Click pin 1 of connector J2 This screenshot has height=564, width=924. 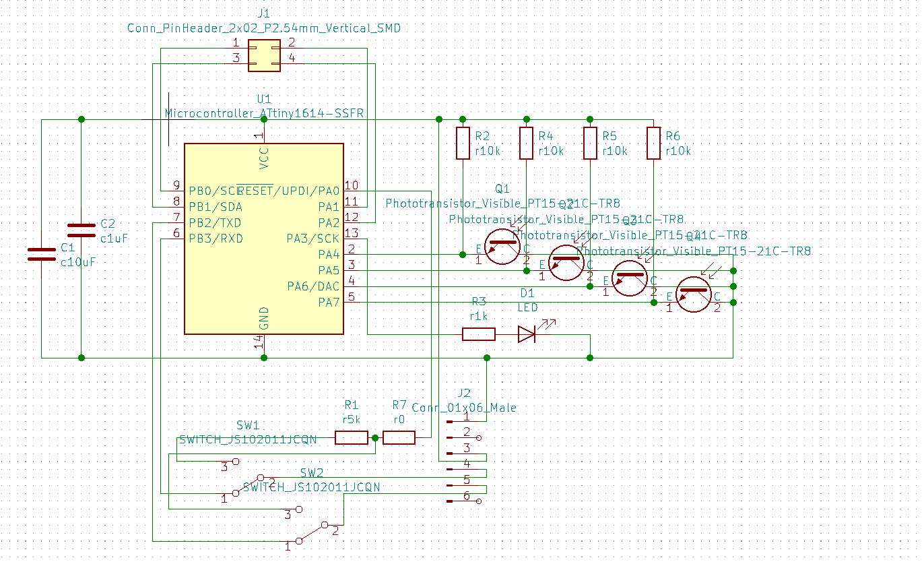(x=465, y=422)
